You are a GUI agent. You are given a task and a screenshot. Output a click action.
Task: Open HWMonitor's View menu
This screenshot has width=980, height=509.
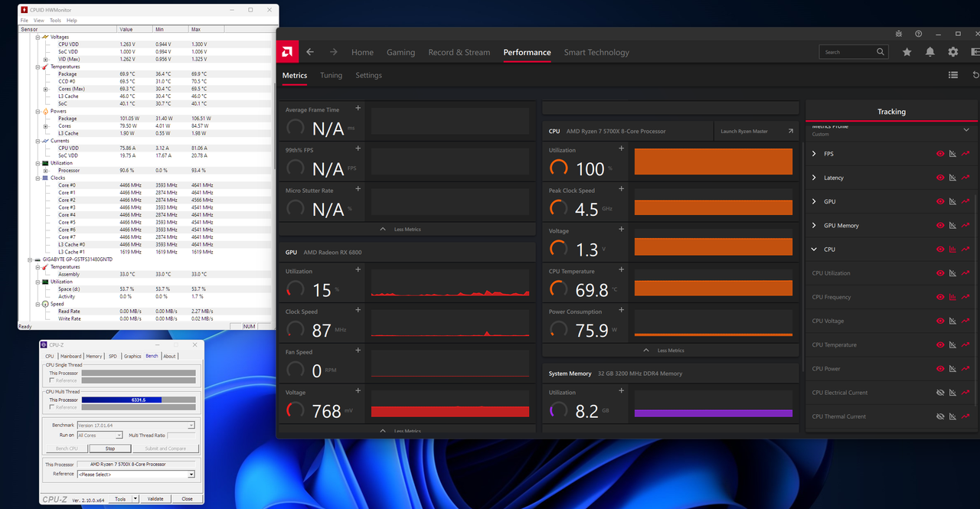[38, 21]
